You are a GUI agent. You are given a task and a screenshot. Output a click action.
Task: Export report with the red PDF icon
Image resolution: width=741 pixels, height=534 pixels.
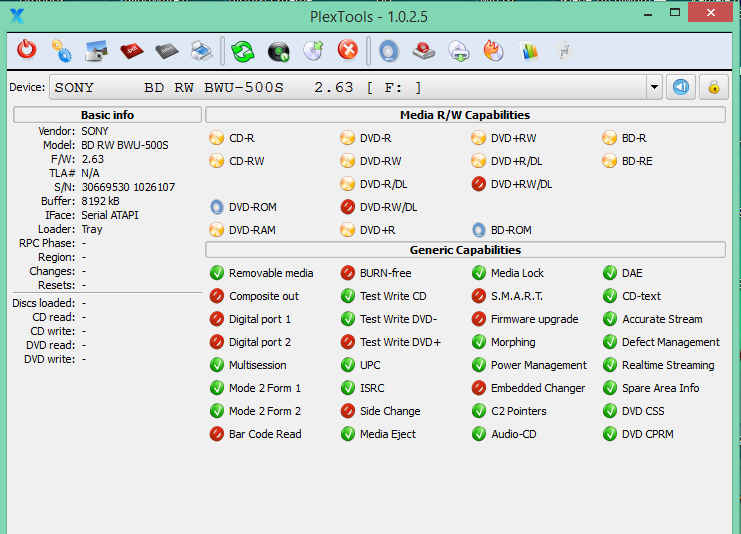(132, 51)
